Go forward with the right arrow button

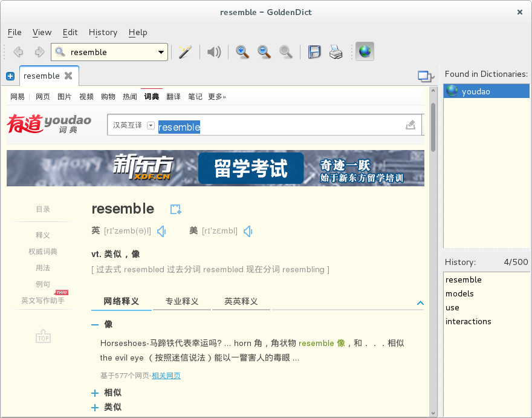[40, 52]
